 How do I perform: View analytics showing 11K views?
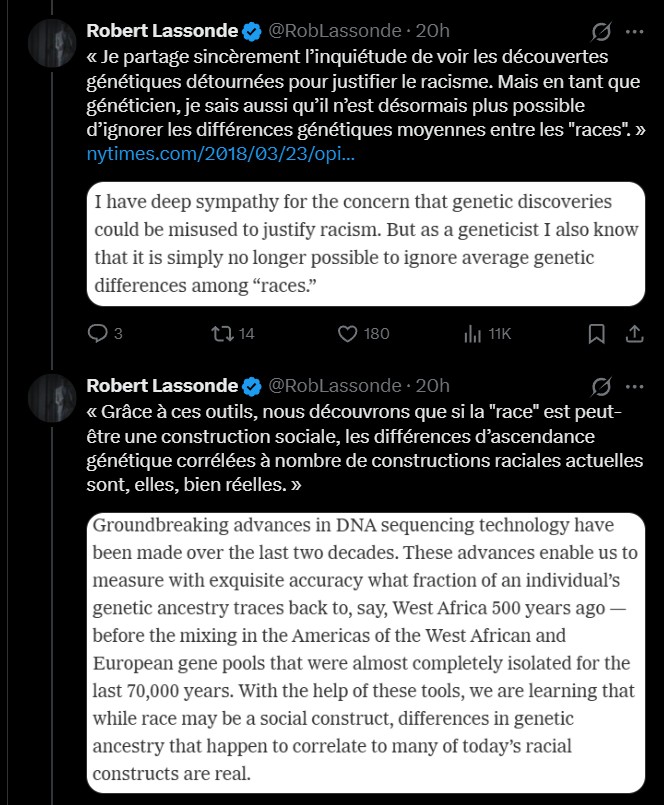coord(473,333)
